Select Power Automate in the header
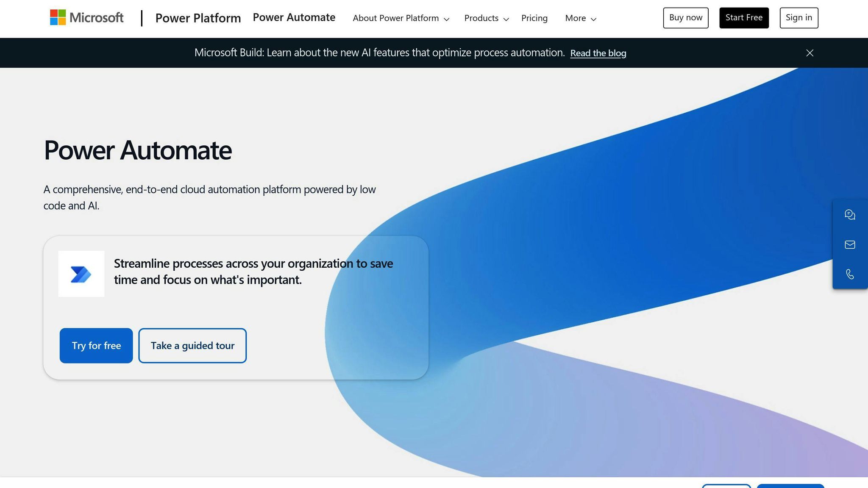Screen dimensions: 868x488 point(294,17)
